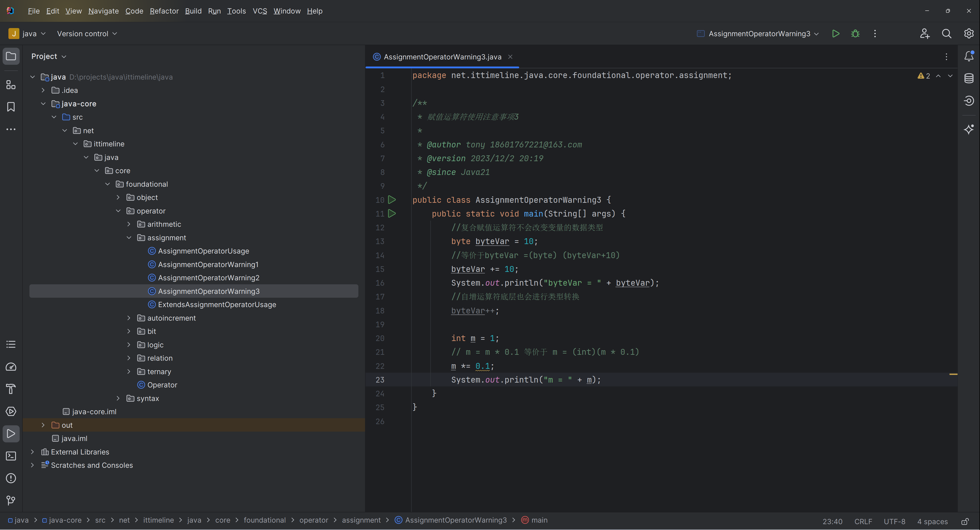This screenshot has height=530, width=980.
Task: Open the Version control dropdown
Action: pos(87,33)
